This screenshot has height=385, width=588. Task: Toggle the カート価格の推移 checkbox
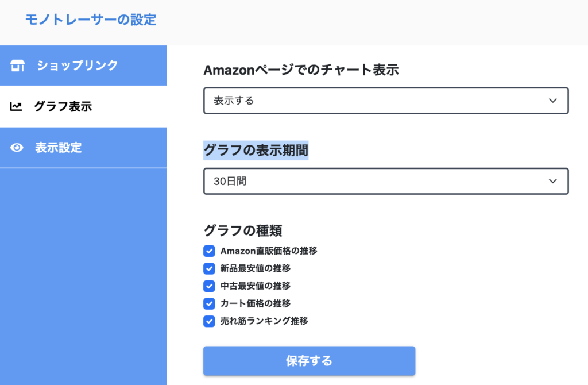point(209,303)
